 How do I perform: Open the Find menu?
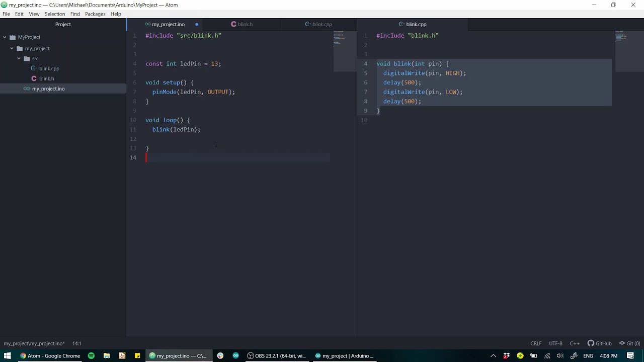click(x=75, y=14)
